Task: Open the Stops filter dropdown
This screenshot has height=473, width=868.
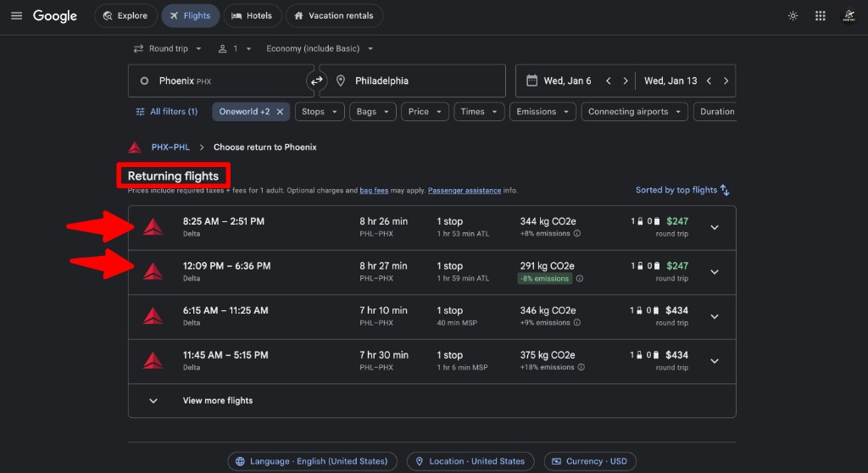Action: [320, 112]
